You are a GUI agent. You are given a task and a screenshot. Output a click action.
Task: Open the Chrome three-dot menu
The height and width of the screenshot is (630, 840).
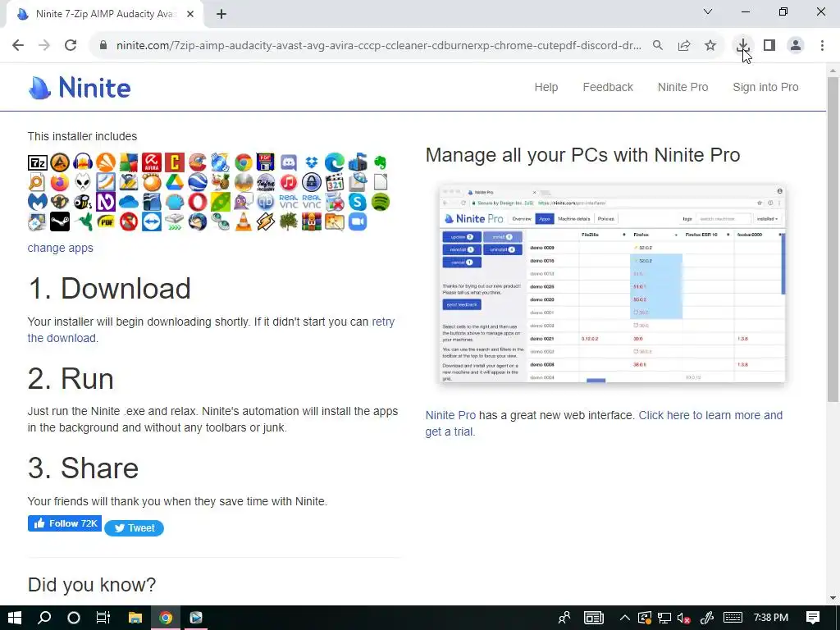[x=822, y=46]
